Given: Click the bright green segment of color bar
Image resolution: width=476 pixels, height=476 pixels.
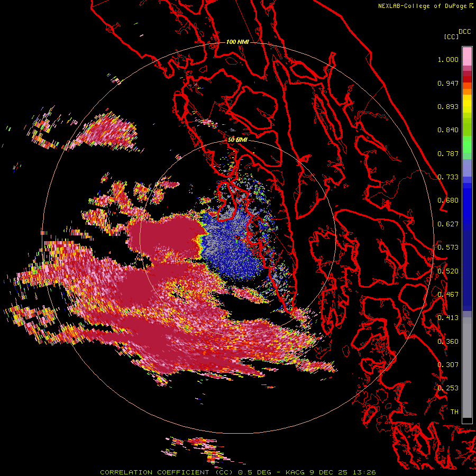Looking at the screenshot, I should pyautogui.click(x=467, y=144).
